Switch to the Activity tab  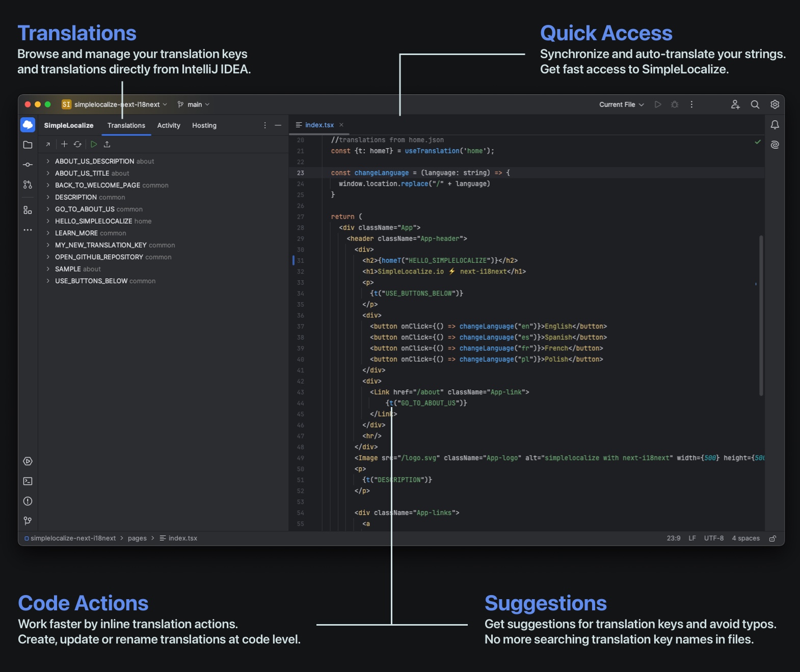click(x=169, y=125)
